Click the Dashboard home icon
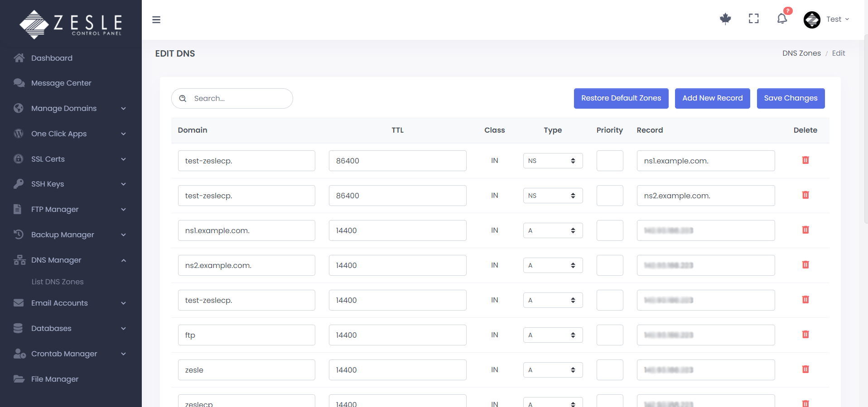The image size is (868, 407). click(x=19, y=58)
